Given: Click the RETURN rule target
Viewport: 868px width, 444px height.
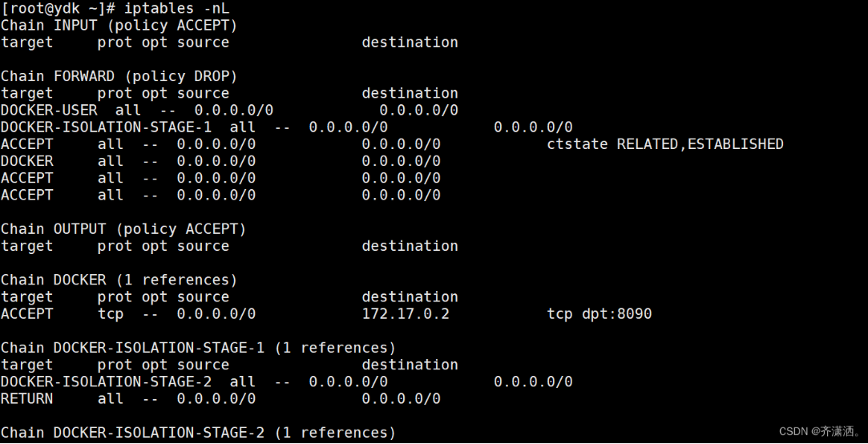Looking at the screenshot, I should click(x=27, y=398).
